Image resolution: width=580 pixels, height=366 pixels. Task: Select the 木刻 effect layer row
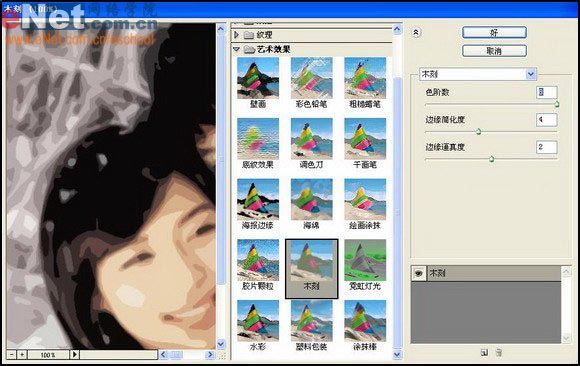click(x=486, y=273)
